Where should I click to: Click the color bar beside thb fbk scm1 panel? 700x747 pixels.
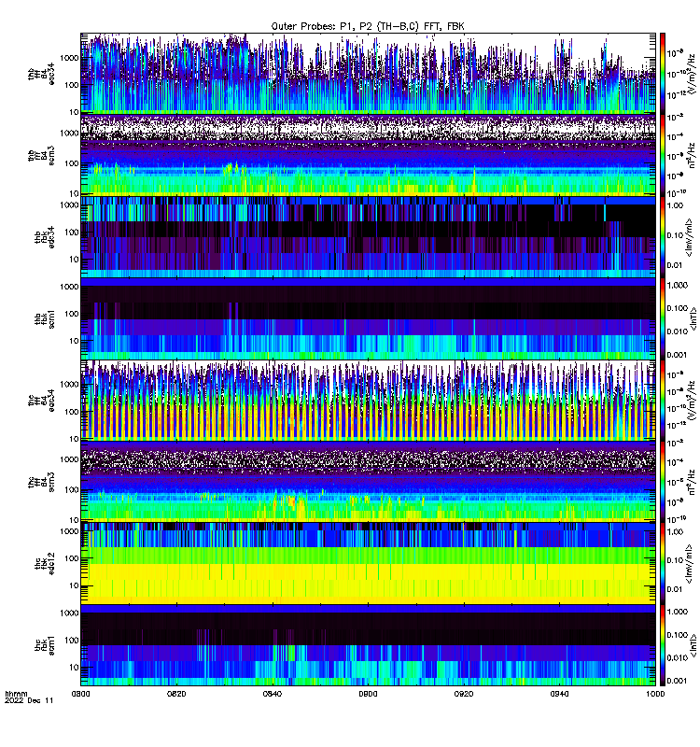(x=663, y=318)
